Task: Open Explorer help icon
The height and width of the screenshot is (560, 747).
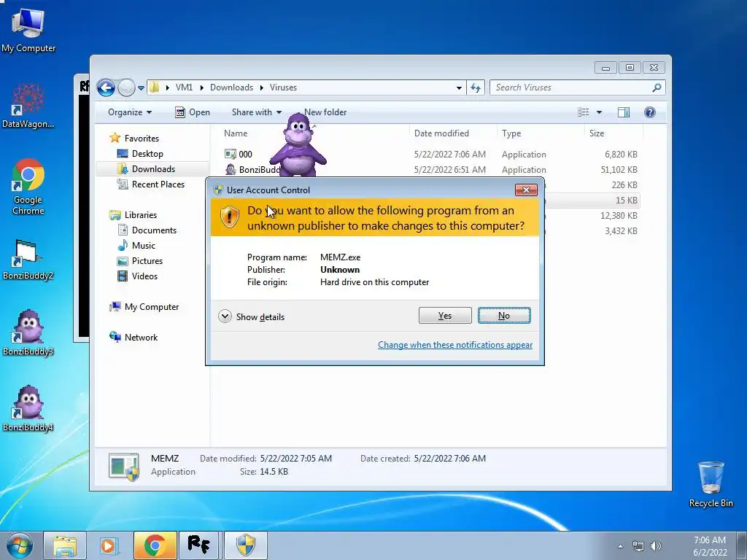Action: pyautogui.click(x=650, y=112)
